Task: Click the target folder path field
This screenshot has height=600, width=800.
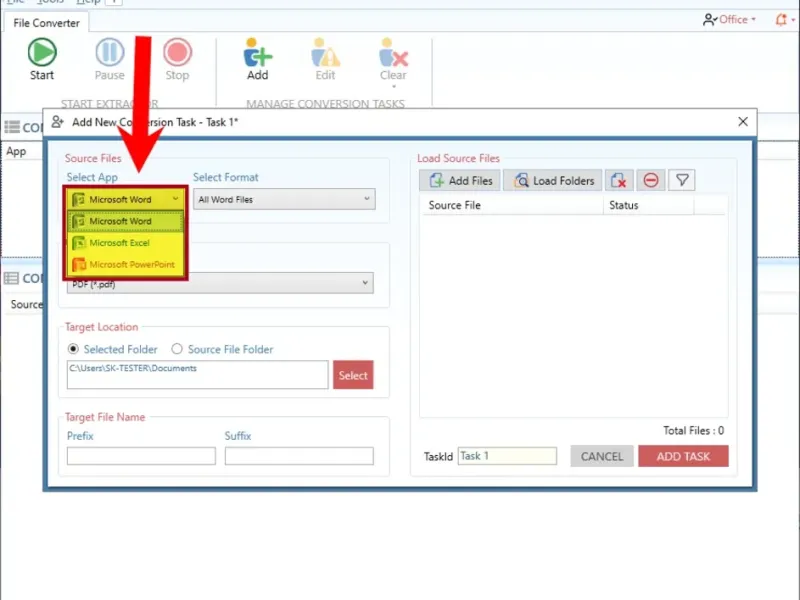Action: 197,374
